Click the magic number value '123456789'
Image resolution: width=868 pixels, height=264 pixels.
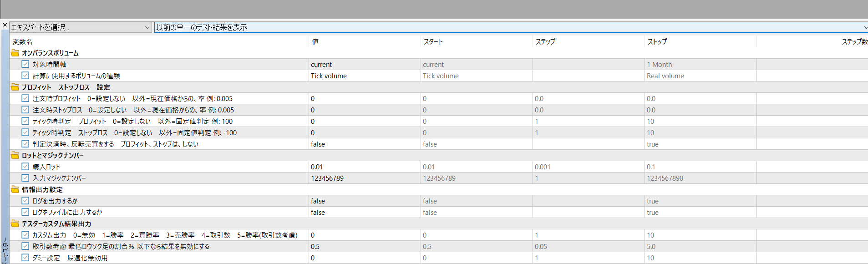[365, 178]
